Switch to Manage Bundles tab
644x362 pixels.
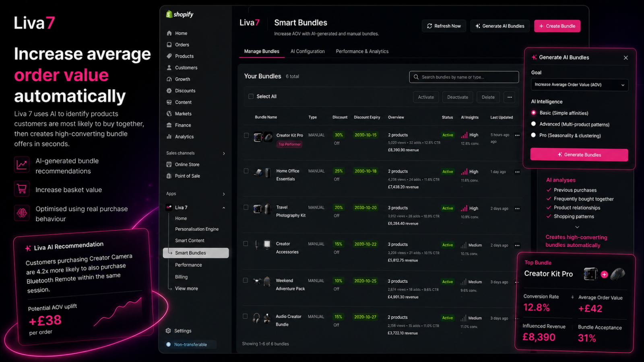pos(262,51)
